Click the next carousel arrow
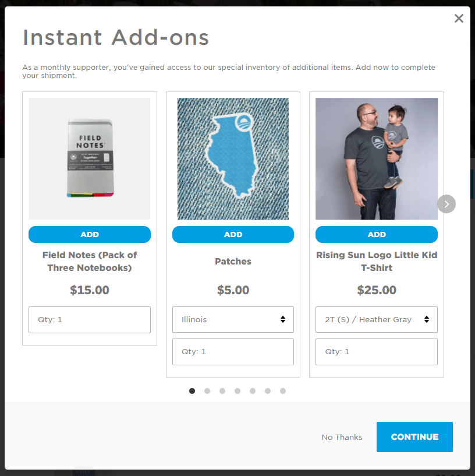Viewport: 475px width, 476px height. (x=446, y=204)
